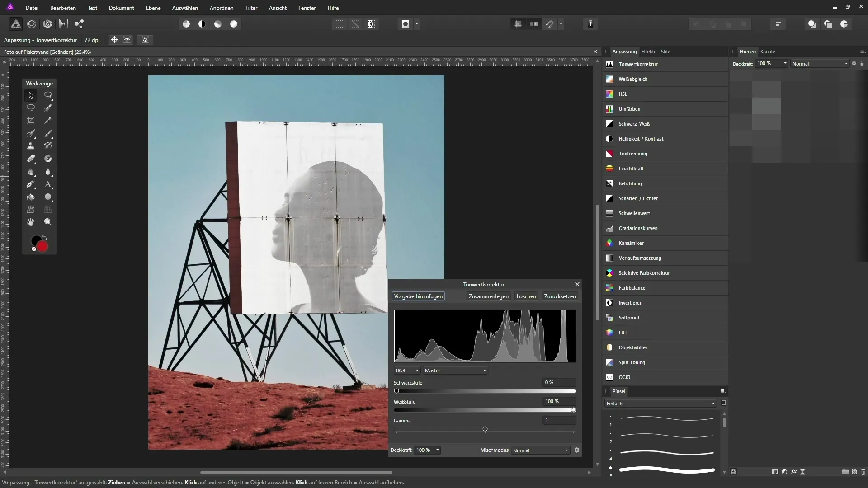Select the Pen tool
The image size is (868, 488).
click(31, 184)
